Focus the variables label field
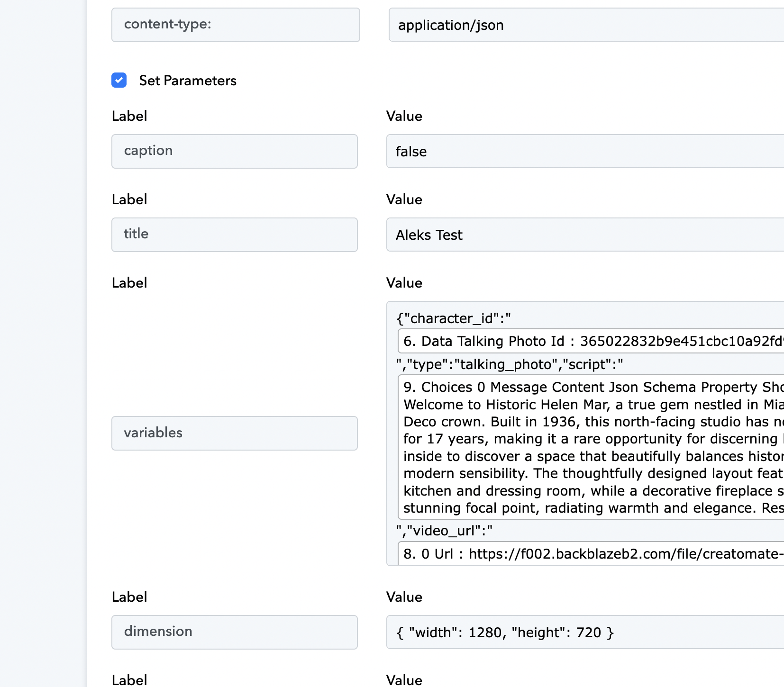 (235, 433)
